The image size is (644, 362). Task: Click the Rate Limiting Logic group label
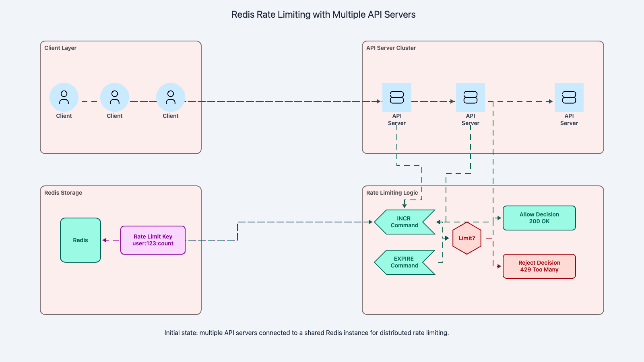point(392,193)
